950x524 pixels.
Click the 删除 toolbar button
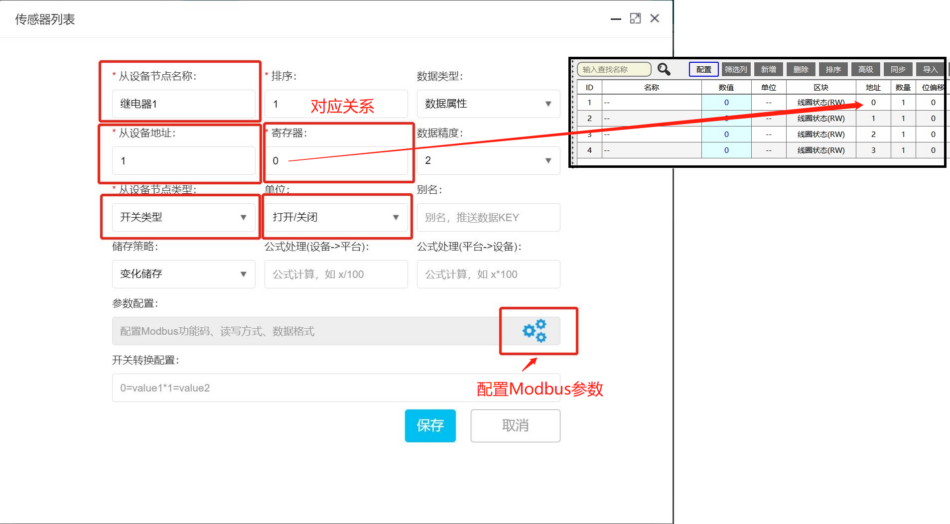point(801,70)
